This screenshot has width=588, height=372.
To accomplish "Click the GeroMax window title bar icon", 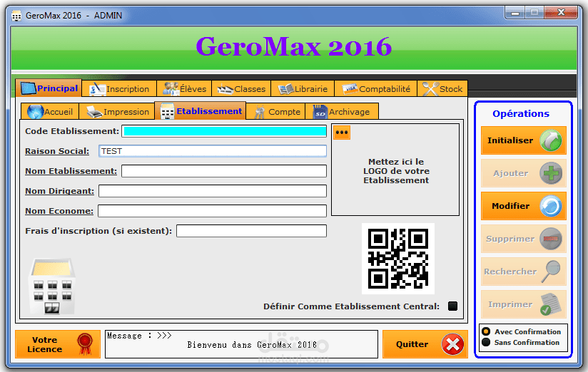I will 16,16.
